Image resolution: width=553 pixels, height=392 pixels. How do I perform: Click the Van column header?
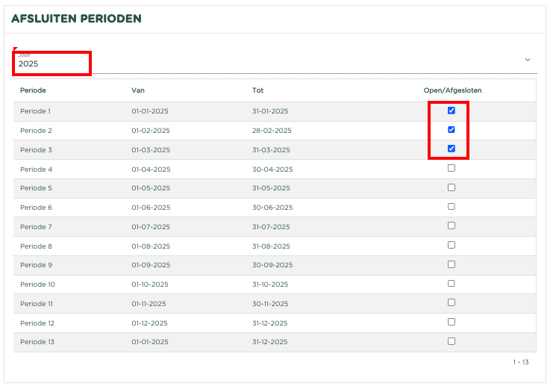coord(138,90)
